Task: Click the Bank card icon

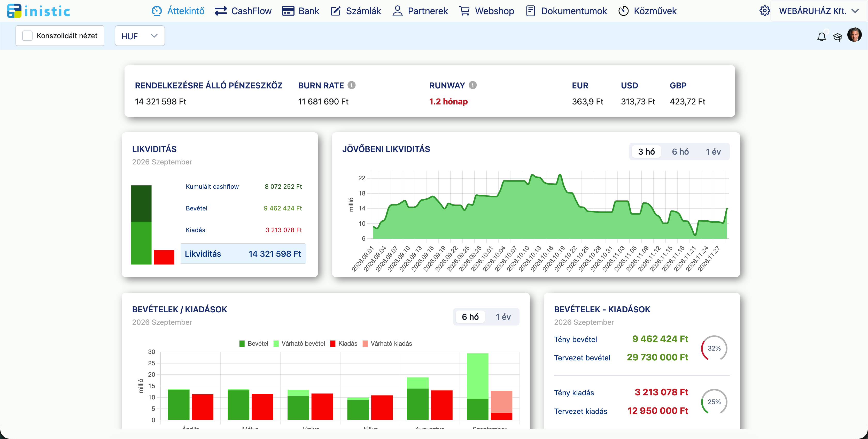Action: tap(288, 11)
